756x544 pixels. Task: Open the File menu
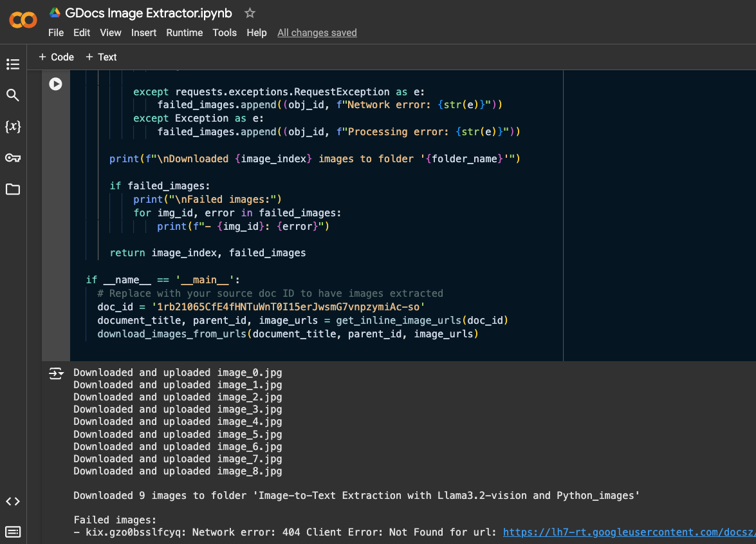coord(56,33)
